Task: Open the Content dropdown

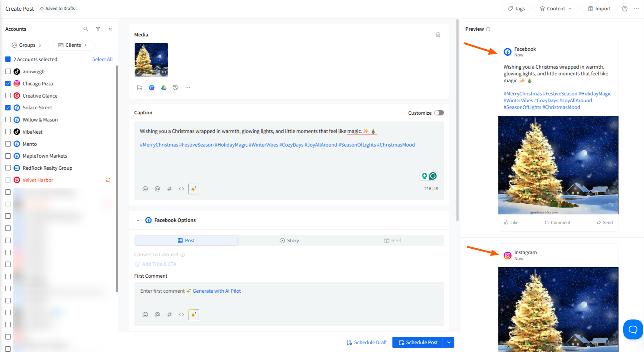Action: [556, 9]
